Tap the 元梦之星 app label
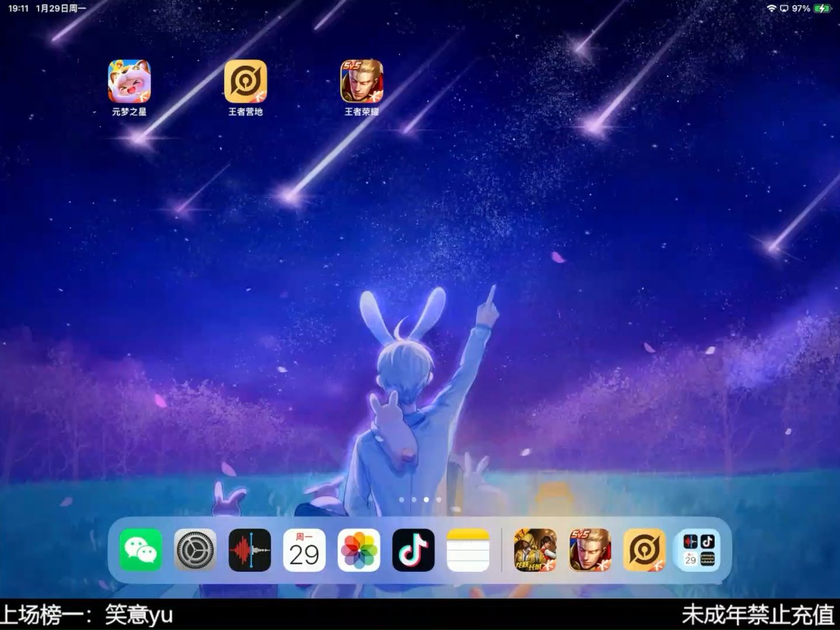Image resolution: width=840 pixels, height=630 pixels. click(129, 111)
